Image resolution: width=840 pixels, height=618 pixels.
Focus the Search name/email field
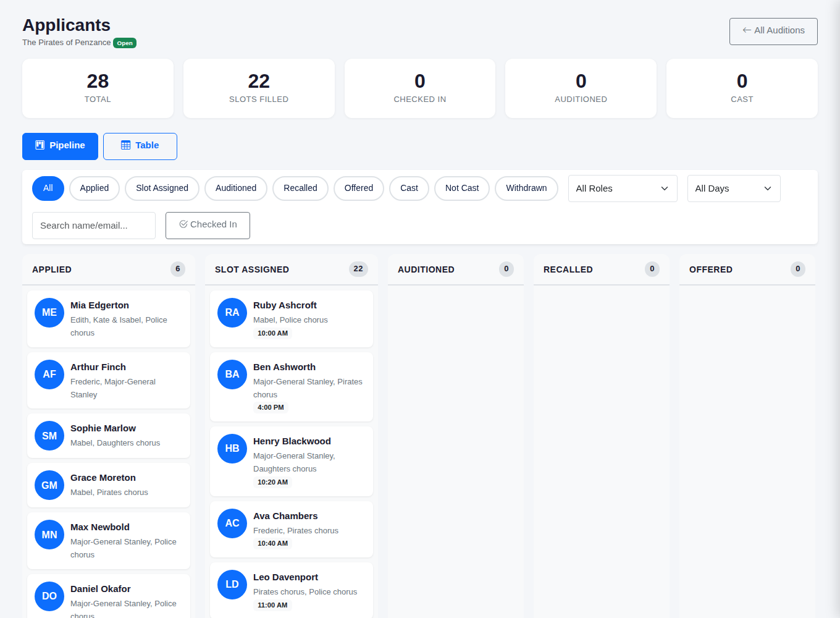coord(94,226)
